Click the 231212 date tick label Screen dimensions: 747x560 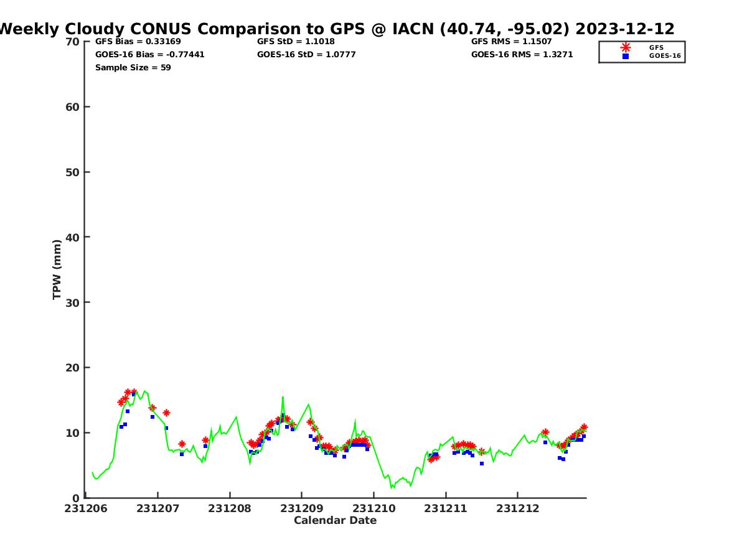(x=517, y=508)
